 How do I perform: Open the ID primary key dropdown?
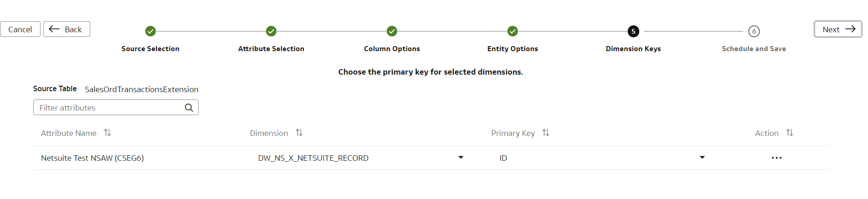(702, 158)
